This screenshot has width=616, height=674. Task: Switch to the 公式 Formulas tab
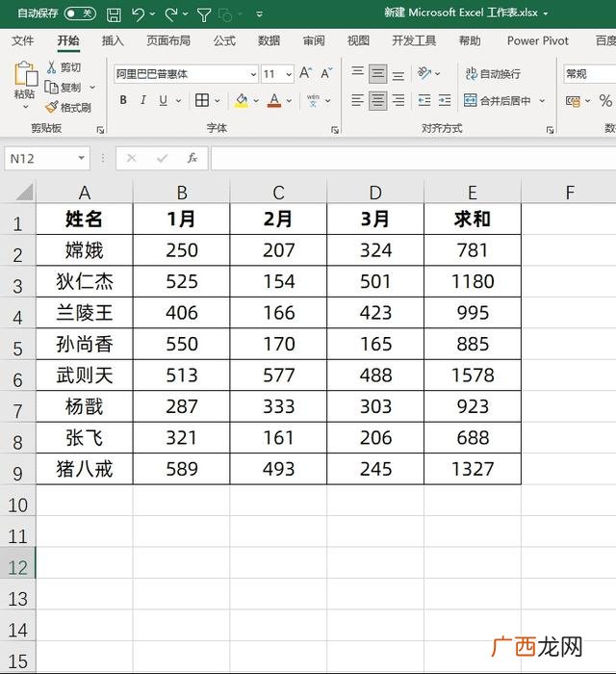click(224, 40)
